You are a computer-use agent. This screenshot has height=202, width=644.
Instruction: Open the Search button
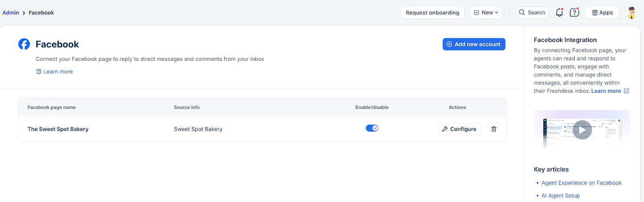533,12
